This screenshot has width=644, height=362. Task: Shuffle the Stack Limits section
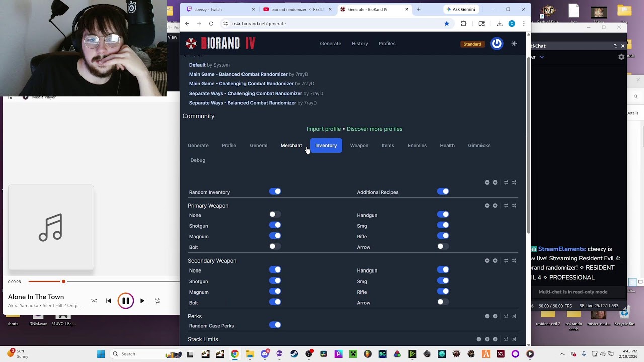point(514,339)
